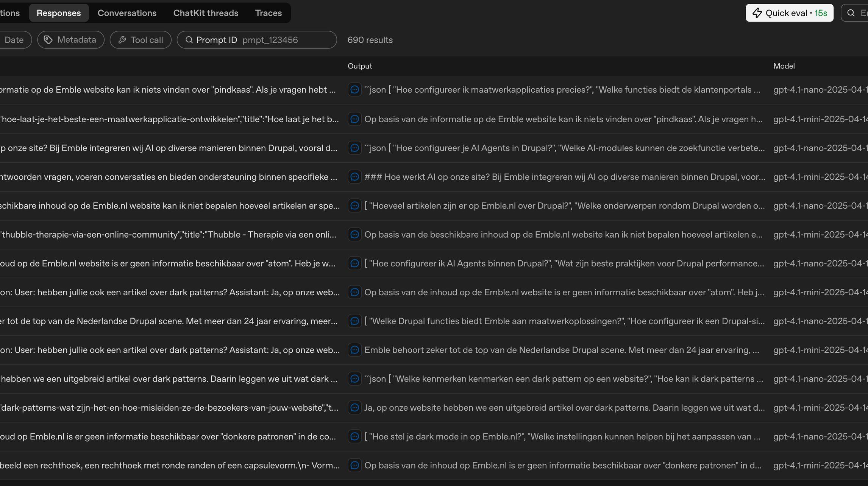Click the Metadata tag icon
Screen dimensions: 868x486
[48, 40]
